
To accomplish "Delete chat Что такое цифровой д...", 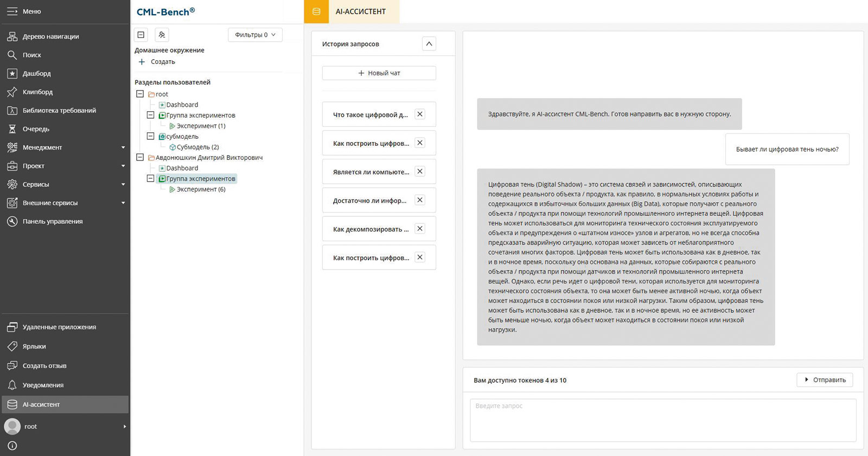I will click(x=420, y=114).
